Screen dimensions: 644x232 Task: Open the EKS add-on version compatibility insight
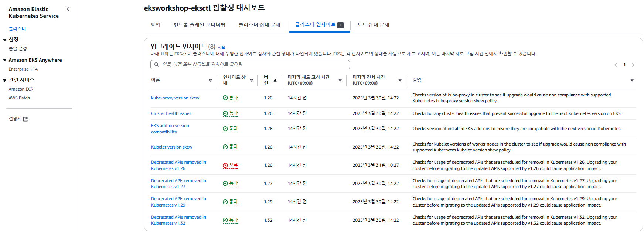170,129
